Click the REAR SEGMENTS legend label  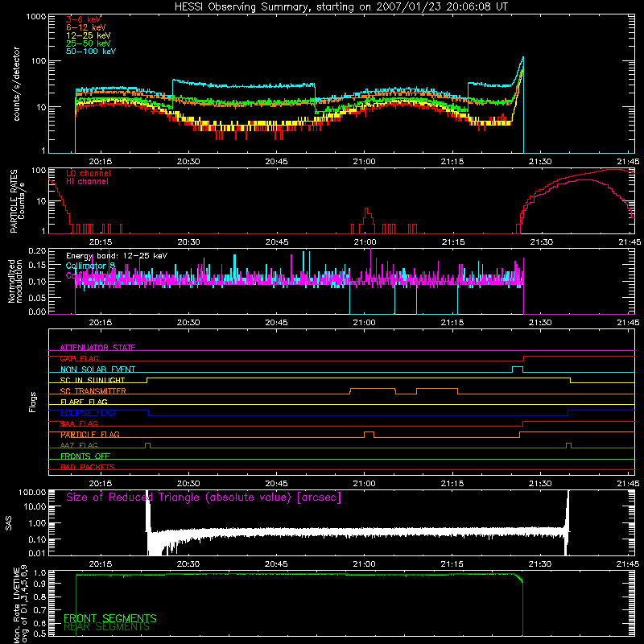coord(106,627)
